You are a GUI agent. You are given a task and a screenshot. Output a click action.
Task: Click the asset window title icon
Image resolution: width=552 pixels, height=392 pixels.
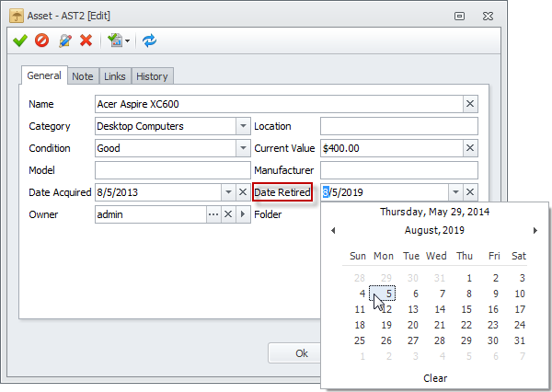(17, 16)
